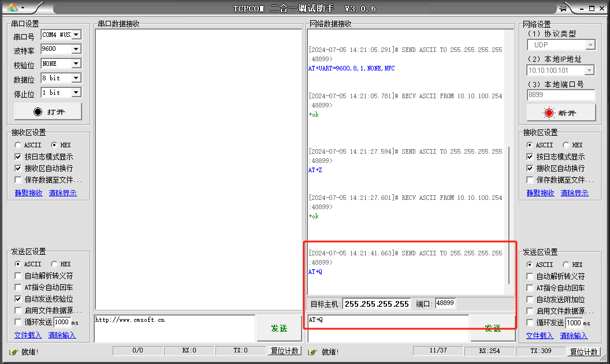Click the 目标主机 IP address field
This screenshot has height=364, width=610.
click(377, 304)
